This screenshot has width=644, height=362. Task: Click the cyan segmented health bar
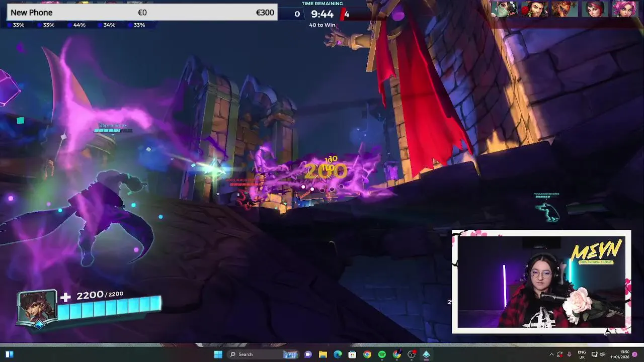tap(109, 307)
